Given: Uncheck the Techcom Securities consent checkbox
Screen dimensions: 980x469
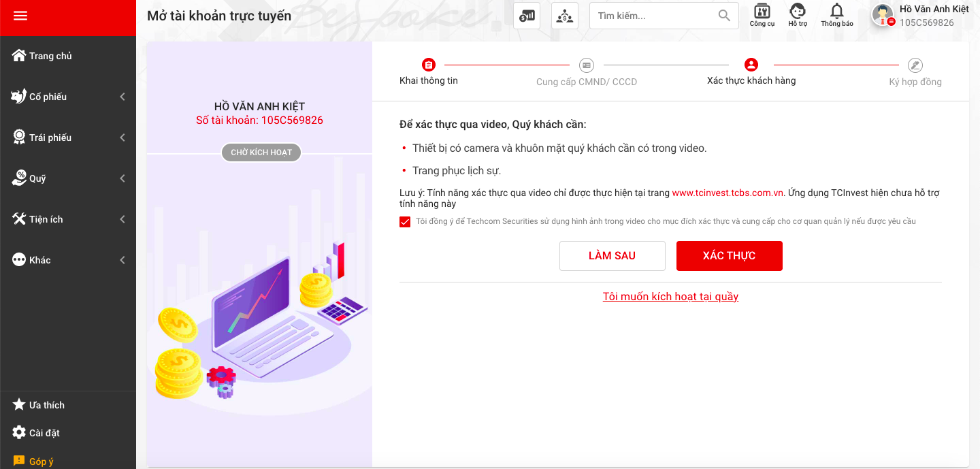Looking at the screenshot, I should pyautogui.click(x=405, y=222).
